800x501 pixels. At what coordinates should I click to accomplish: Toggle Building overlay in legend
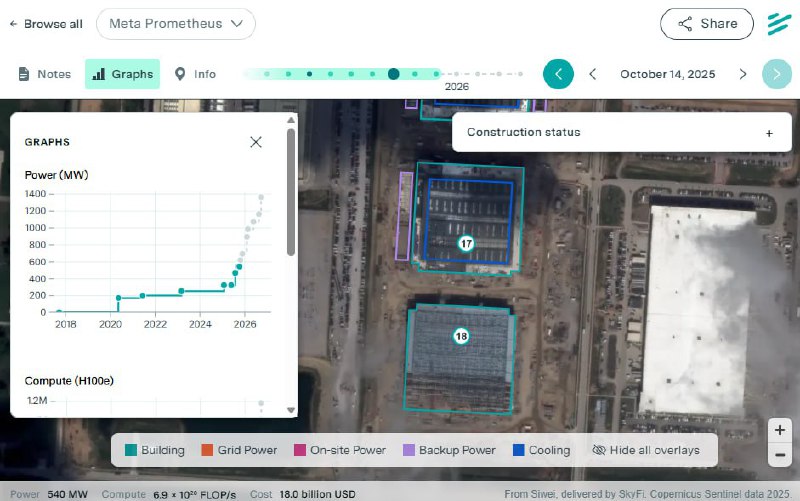(153, 450)
